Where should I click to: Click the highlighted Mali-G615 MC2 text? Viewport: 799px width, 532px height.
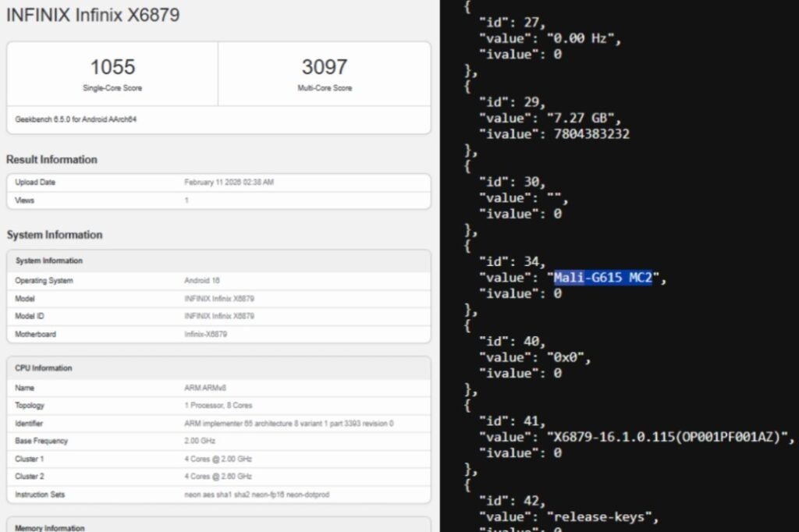602,278
